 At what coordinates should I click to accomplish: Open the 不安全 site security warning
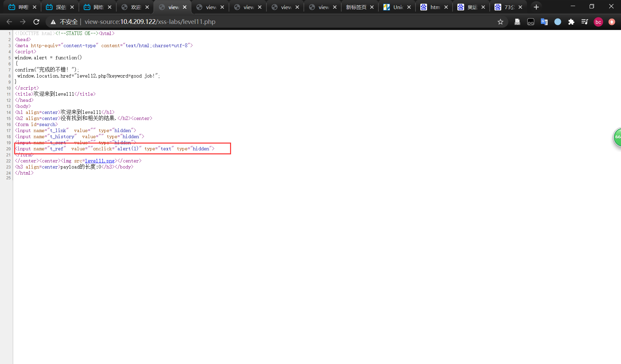click(64, 22)
